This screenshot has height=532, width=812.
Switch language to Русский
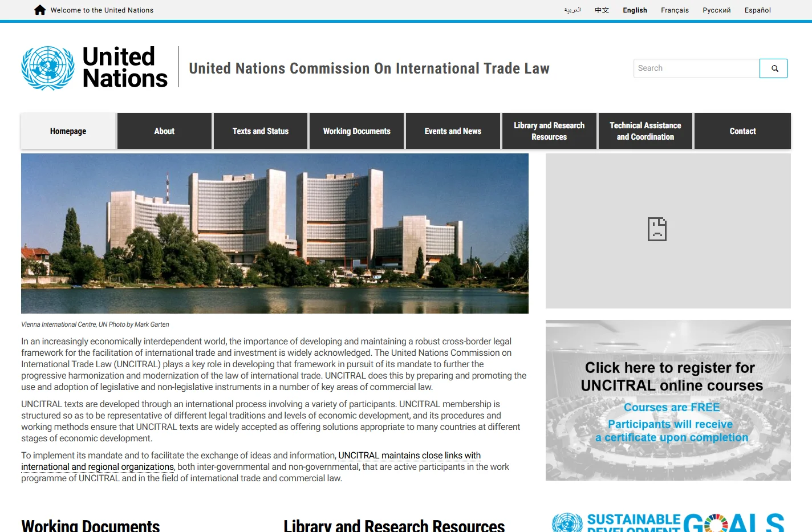(717, 10)
